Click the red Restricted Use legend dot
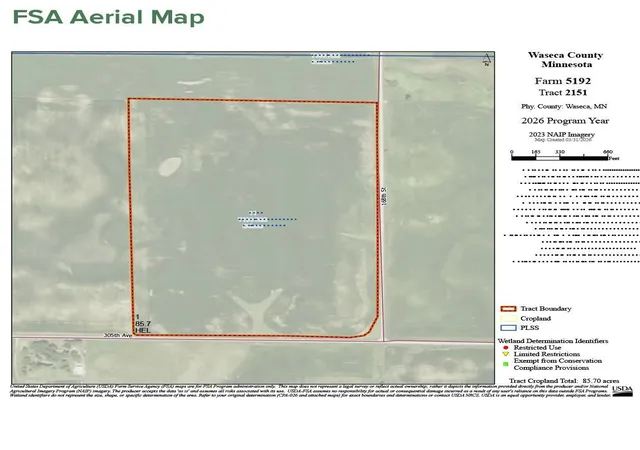Image resolution: width=640 pixels, height=450 pixels. pos(506,348)
